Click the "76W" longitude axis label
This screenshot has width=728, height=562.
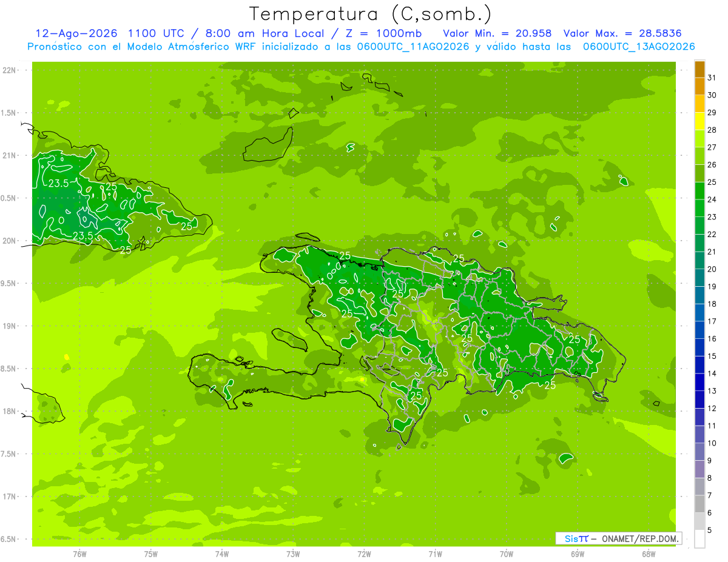(79, 554)
